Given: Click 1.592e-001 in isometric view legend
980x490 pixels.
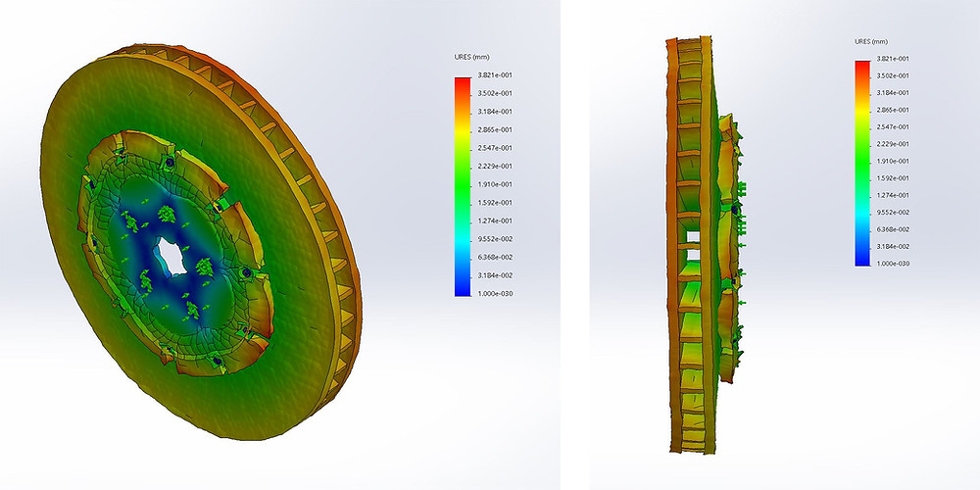Looking at the screenshot, I should pyautogui.click(x=497, y=203).
